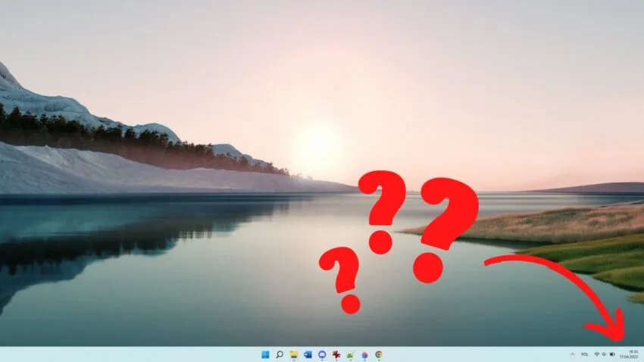The image size is (644, 362).
Task: Launch Google Chrome from taskbar
Action: point(379,354)
